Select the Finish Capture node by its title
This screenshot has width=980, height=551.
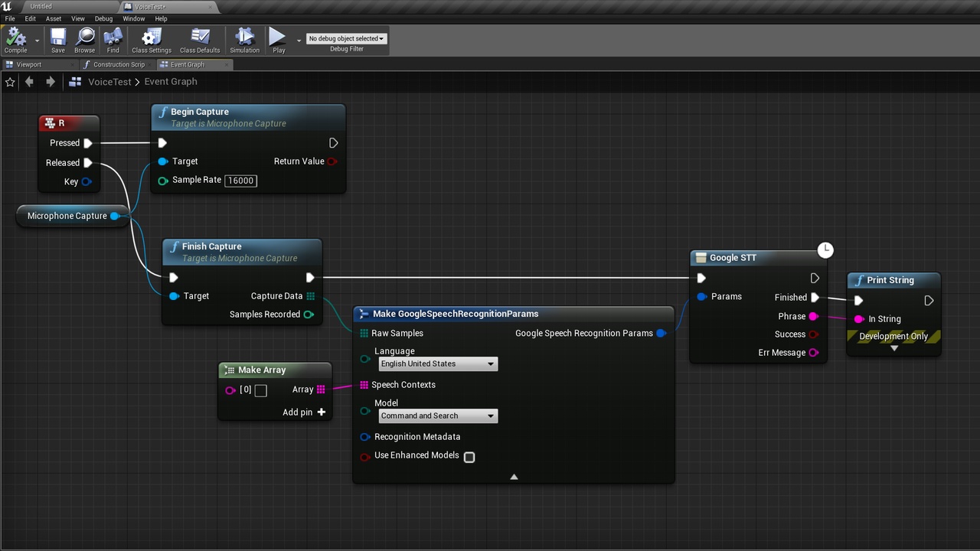coord(211,246)
